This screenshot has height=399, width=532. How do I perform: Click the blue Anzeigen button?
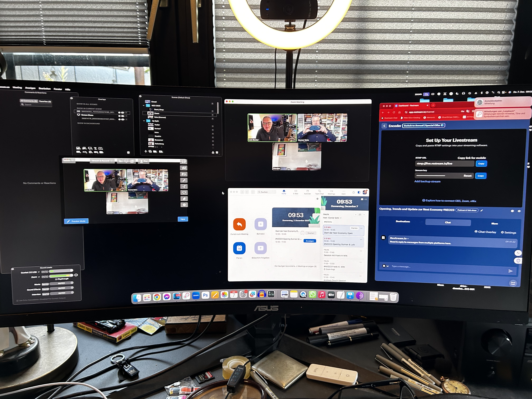pos(310,241)
